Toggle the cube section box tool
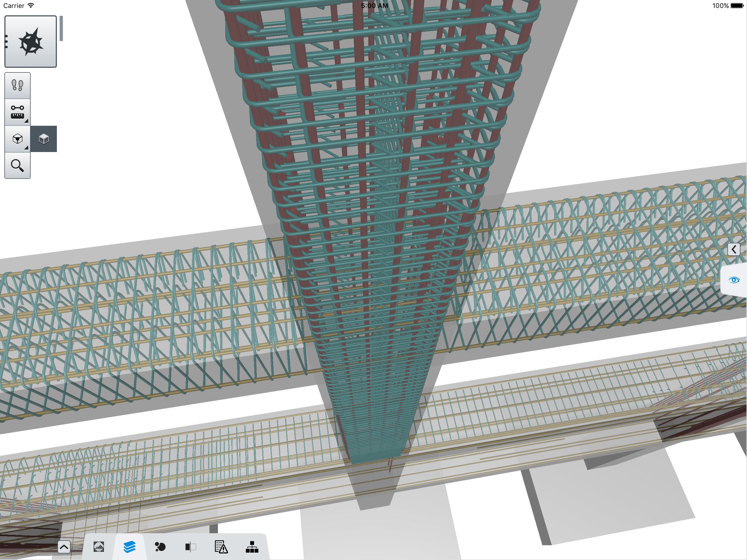Screen dimensions: 747x560 click(x=17, y=139)
